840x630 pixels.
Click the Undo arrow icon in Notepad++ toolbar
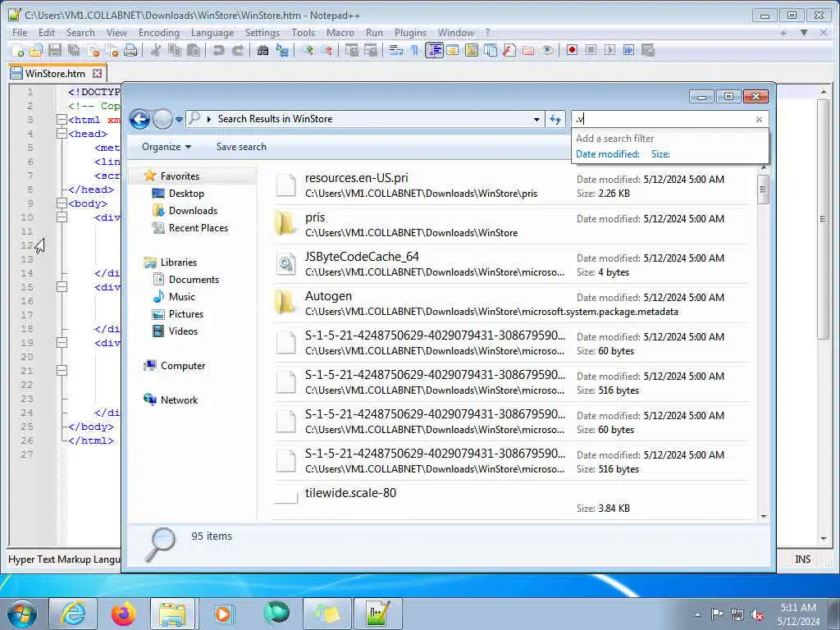218,50
